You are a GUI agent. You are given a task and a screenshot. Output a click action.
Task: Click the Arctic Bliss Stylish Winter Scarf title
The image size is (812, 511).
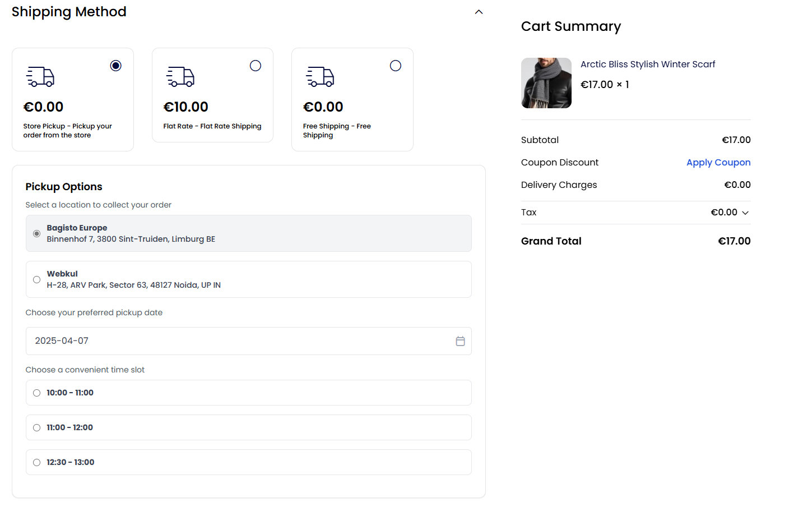647,64
